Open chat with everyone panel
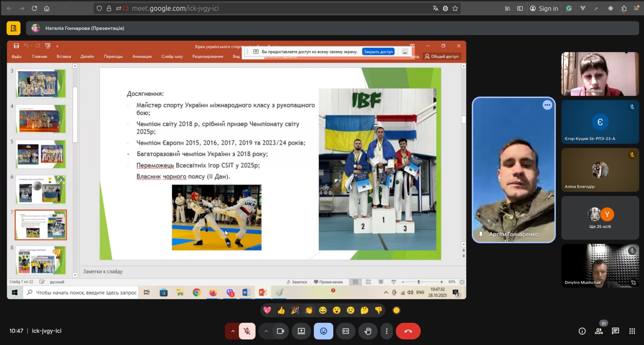 [x=615, y=331]
